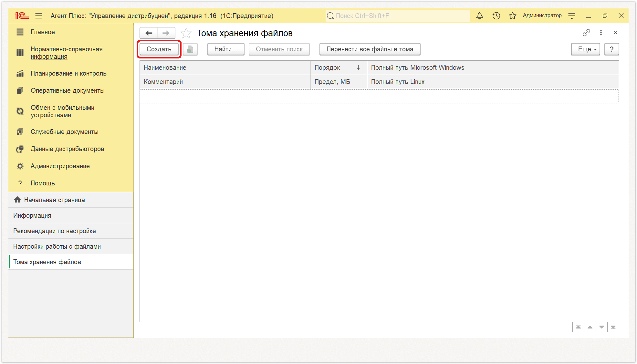
Task: Go forward with the right arrow
Action: pos(166,33)
